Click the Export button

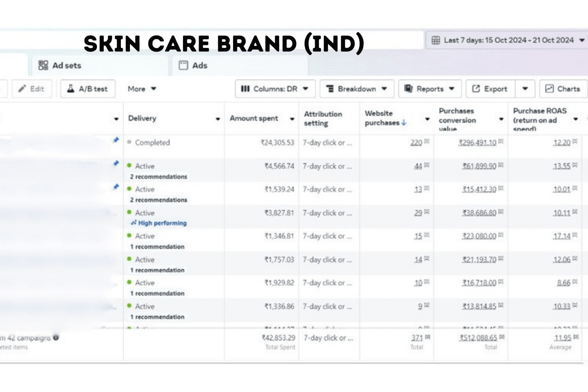pos(490,89)
